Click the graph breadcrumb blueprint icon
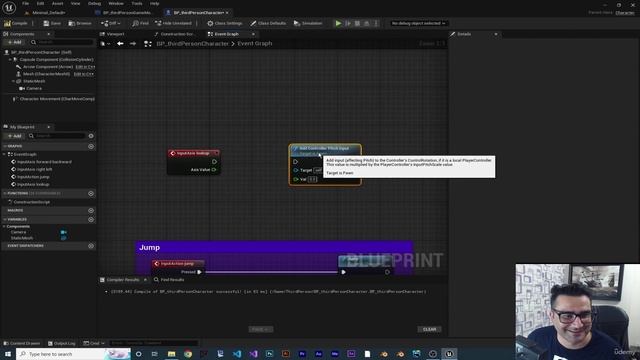The height and width of the screenshot is (360, 640). (148, 44)
